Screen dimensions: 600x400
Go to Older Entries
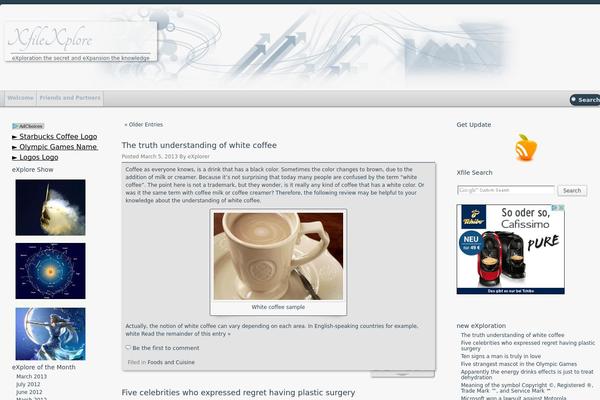pyautogui.click(x=143, y=124)
